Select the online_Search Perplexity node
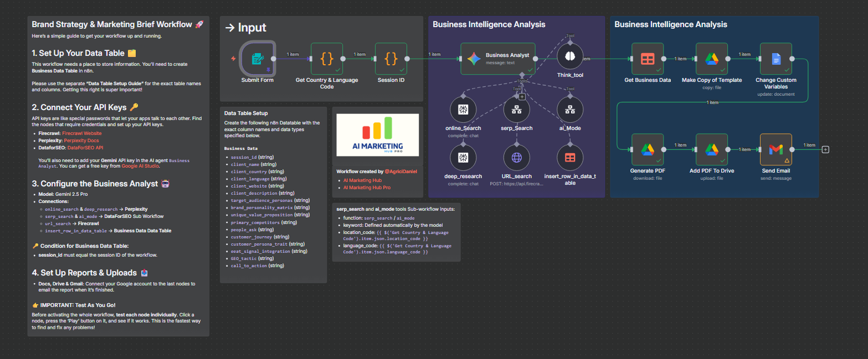 pos(463,110)
